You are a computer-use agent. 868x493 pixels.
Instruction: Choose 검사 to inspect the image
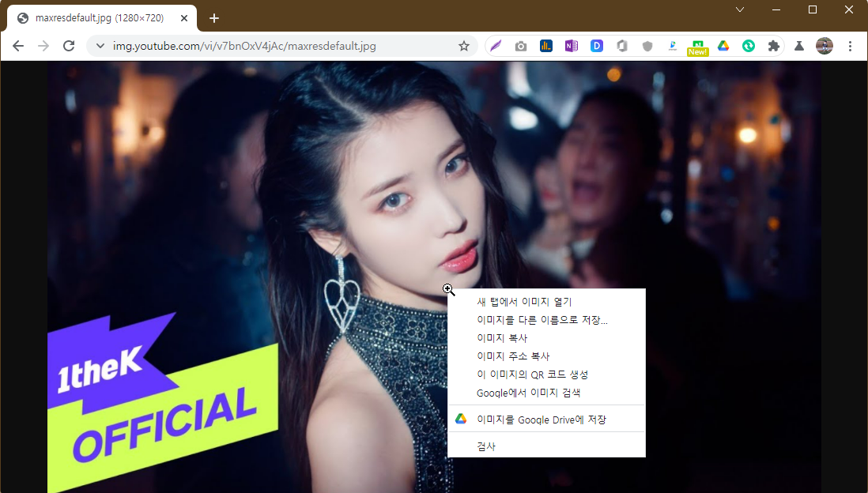click(485, 446)
